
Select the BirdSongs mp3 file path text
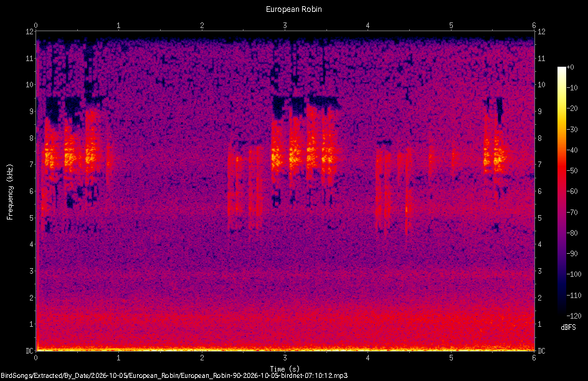(174, 375)
